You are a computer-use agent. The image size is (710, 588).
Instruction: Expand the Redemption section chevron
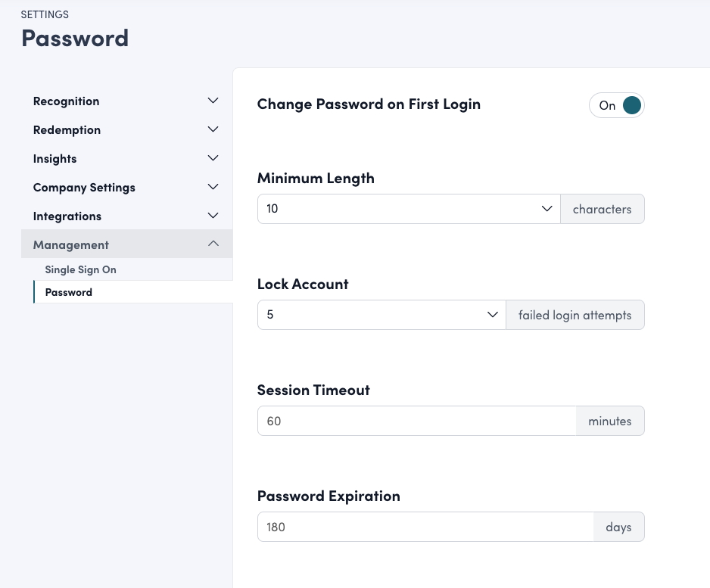point(213,129)
